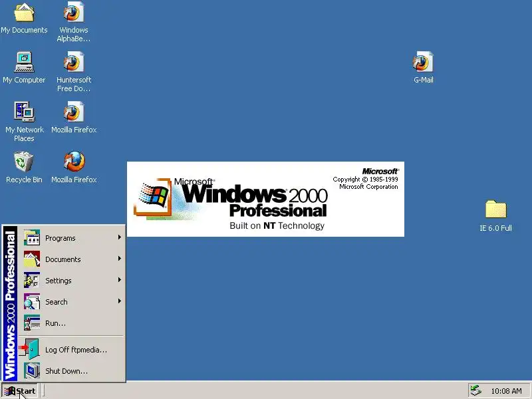Click the Recycle Bin label text
Screen dimensions: 532x399
tap(24, 180)
